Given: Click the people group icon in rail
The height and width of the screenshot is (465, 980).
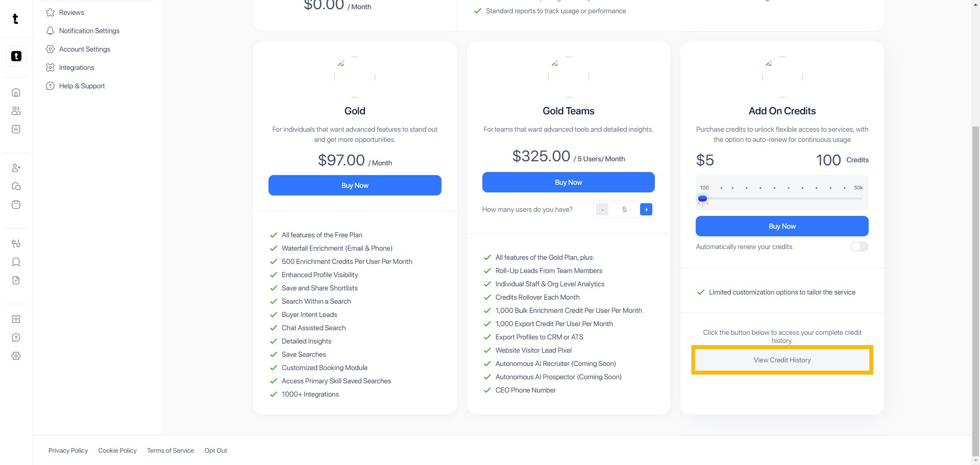Looking at the screenshot, I should coord(16,111).
